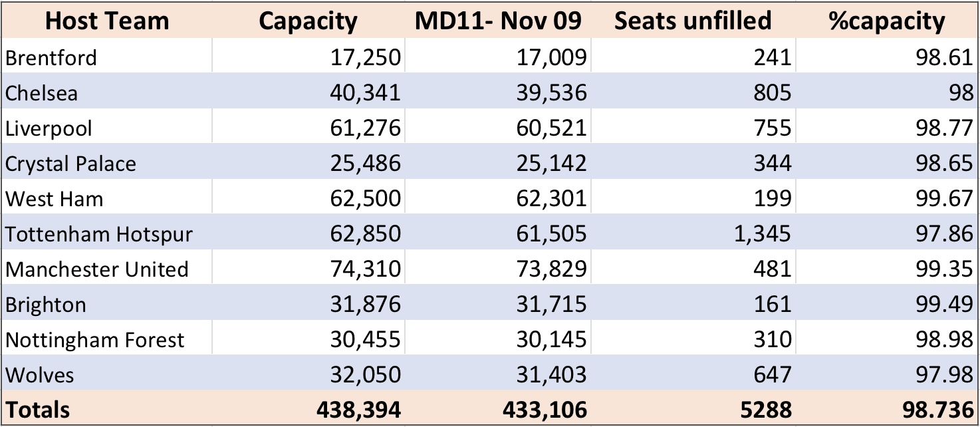The width and height of the screenshot is (980, 427).
Task: Select Liverpool attendance cell 60,521
Action: click(x=497, y=128)
